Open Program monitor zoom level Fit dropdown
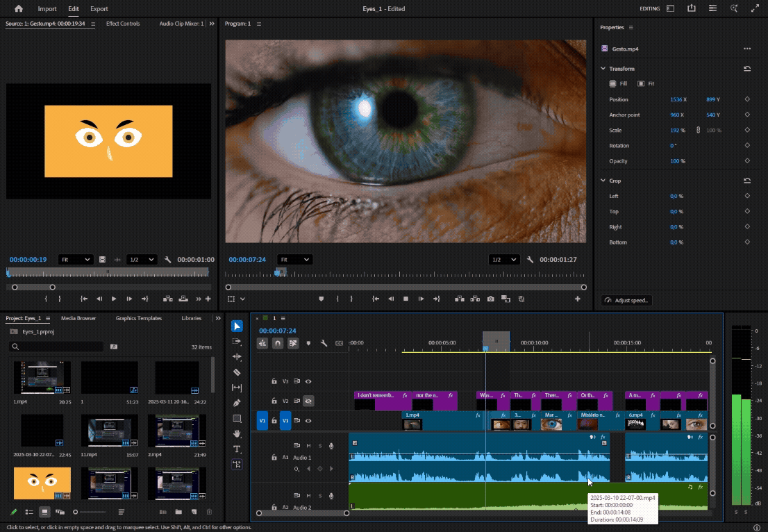The height and width of the screenshot is (532, 768). click(294, 260)
